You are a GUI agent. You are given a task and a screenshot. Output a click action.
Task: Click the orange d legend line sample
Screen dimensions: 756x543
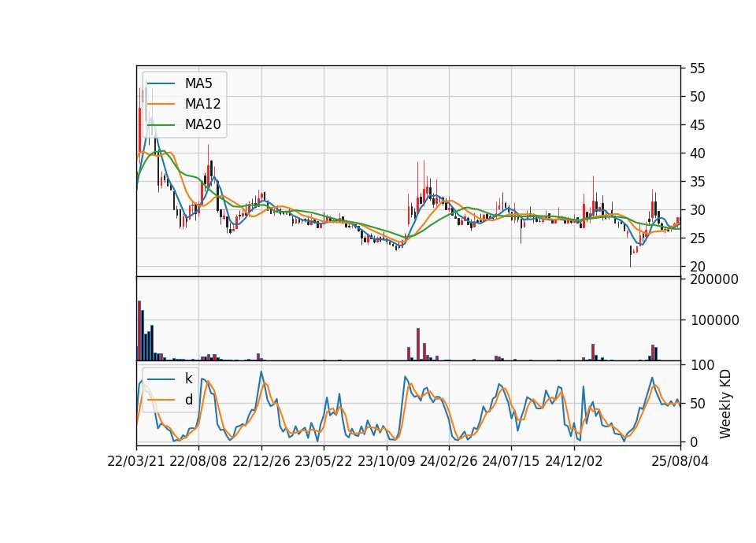[161, 400]
